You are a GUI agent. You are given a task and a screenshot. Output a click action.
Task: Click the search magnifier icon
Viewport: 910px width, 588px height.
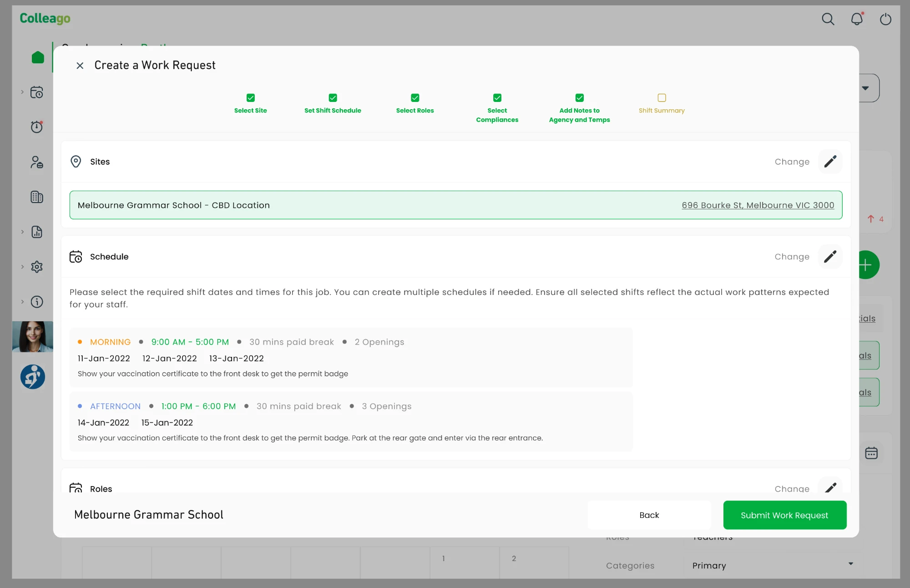point(828,19)
